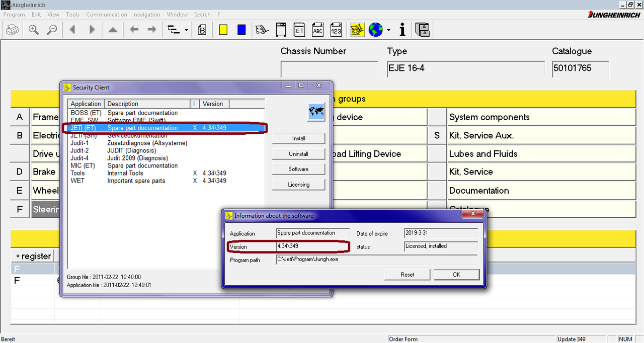The width and height of the screenshot is (644, 343).
Task: Open the Program menu
Action: [14, 15]
